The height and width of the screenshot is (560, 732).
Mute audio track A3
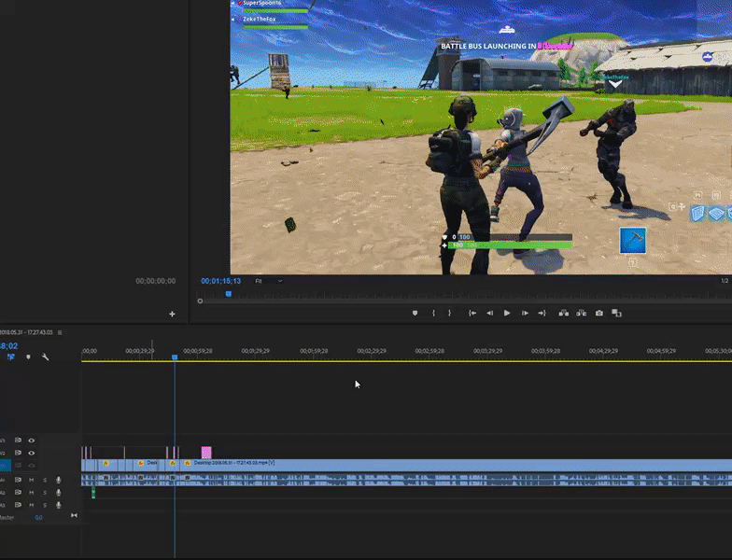click(x=32, y=505)
